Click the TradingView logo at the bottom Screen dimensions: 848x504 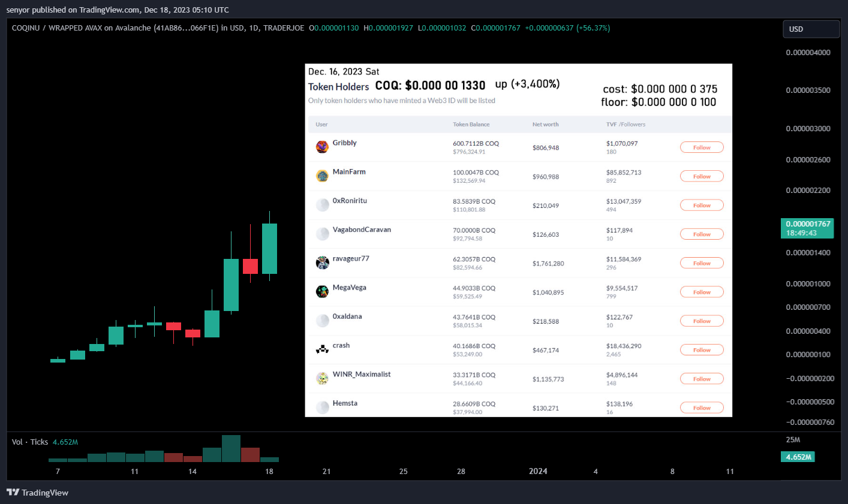pos(37,493)
